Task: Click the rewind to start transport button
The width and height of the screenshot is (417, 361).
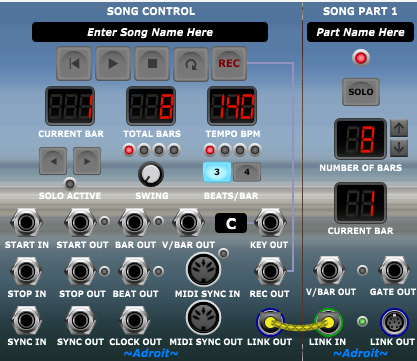Action: (x=74, y=64)
